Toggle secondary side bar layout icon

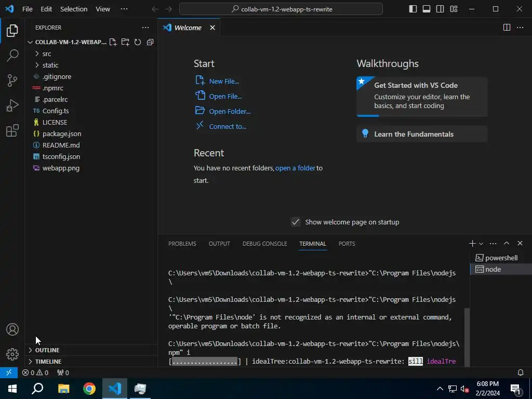point(440,9)
